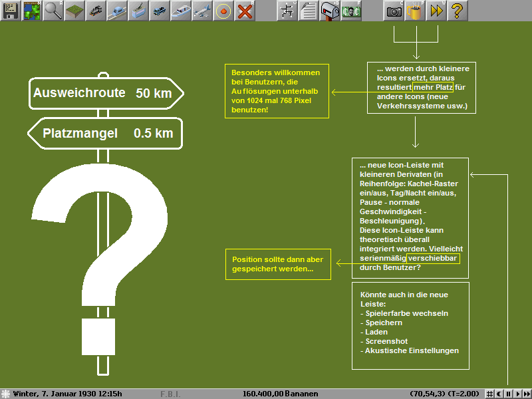The width and height of the screenshot is (532, 399).
Task: Click the fast forward toolbar button
Action: [x=436, y=11]
